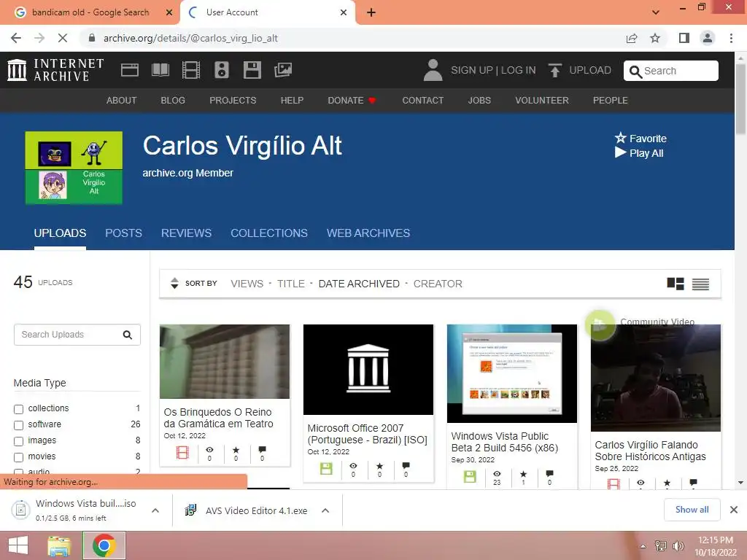Switch to the WEB ARCHIVES tab
Screen dimensions: 747x560
pyautogui.click(x=368, y=233)
